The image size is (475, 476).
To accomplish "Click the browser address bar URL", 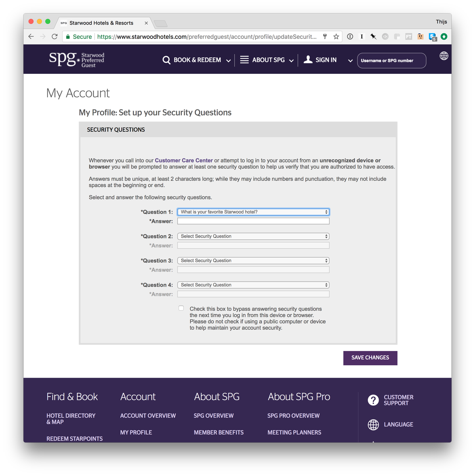I will (207, 36).
